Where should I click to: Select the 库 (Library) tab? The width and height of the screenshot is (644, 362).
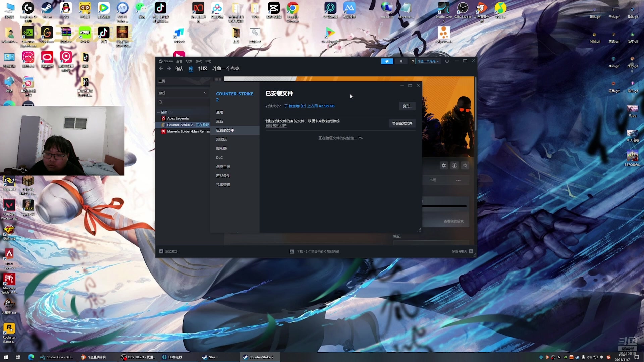pos(191,68)
